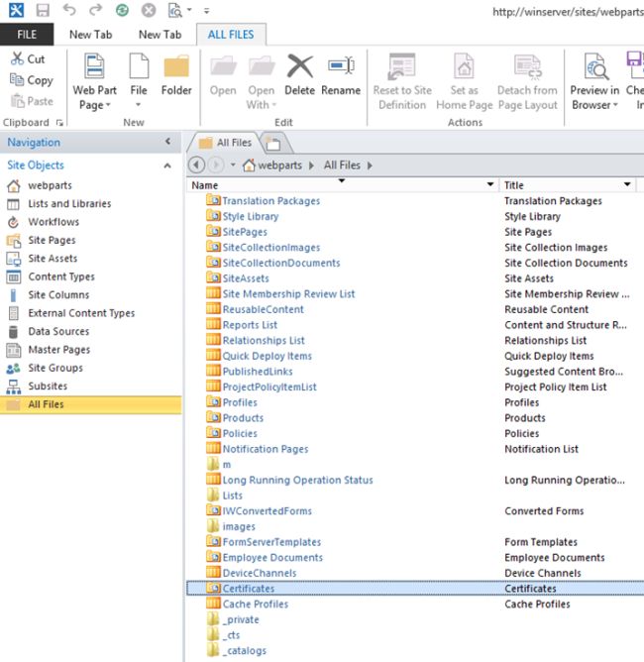Viewport: 644px width, 662px height.
Task: Open Content Types in Site Objects
Action: click(x=61, y=276)
